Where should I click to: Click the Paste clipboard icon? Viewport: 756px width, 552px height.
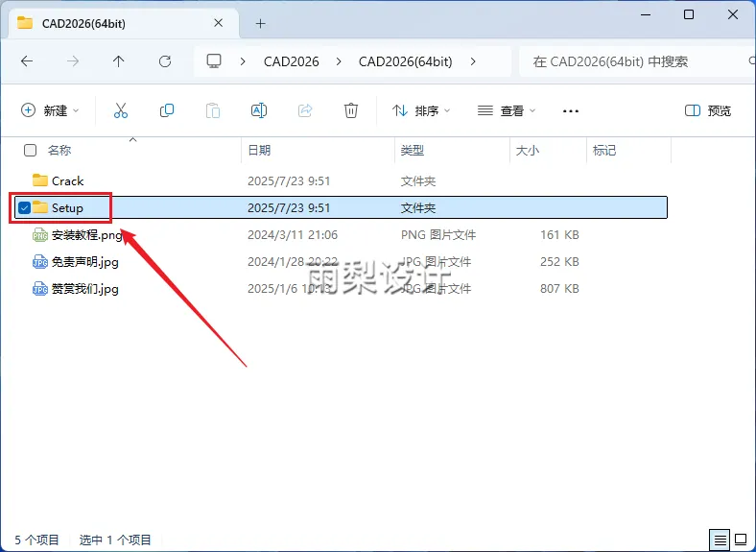coord(213,110)
